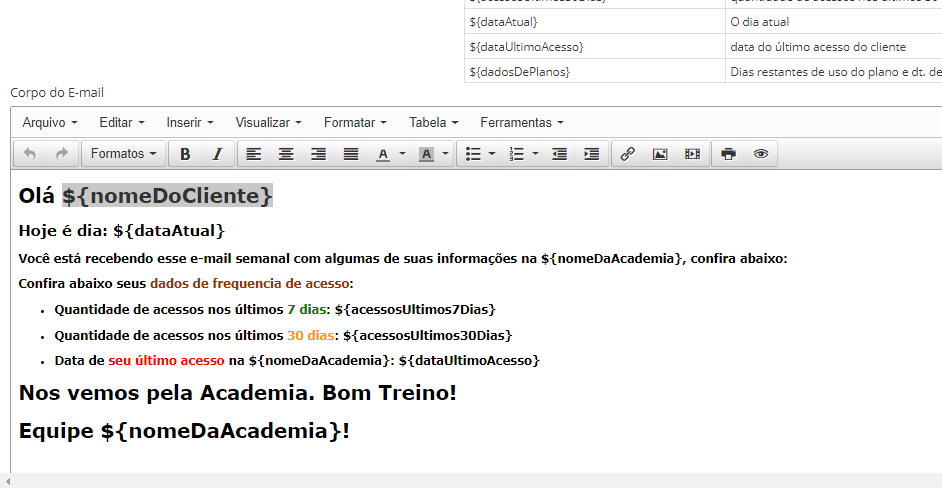The image size is (942, 488).
Task: Click the Bold formatting icon
Action: (185, 154)
